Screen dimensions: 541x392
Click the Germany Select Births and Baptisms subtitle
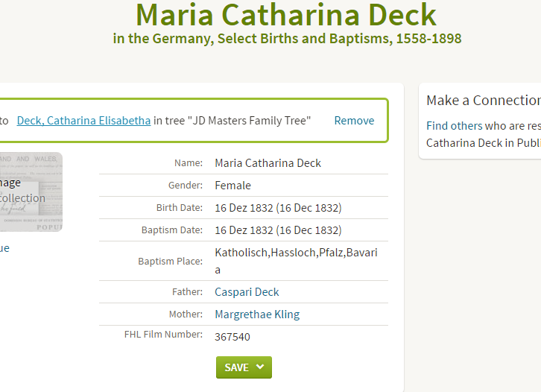[x=287, y=39]
